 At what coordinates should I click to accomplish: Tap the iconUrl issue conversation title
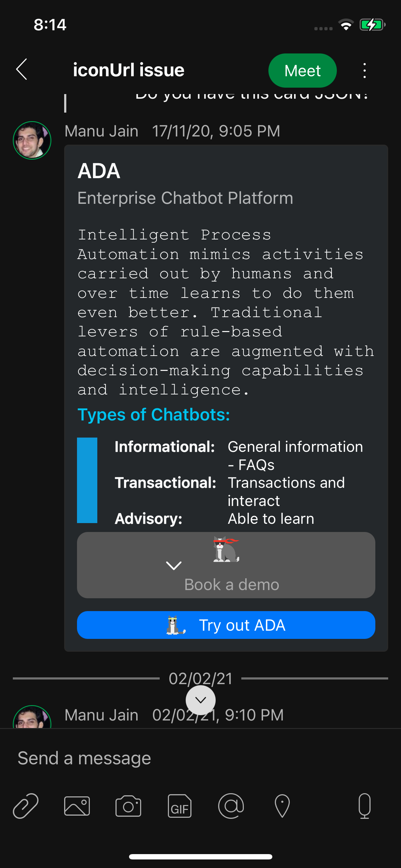click(x=129, y=70)
